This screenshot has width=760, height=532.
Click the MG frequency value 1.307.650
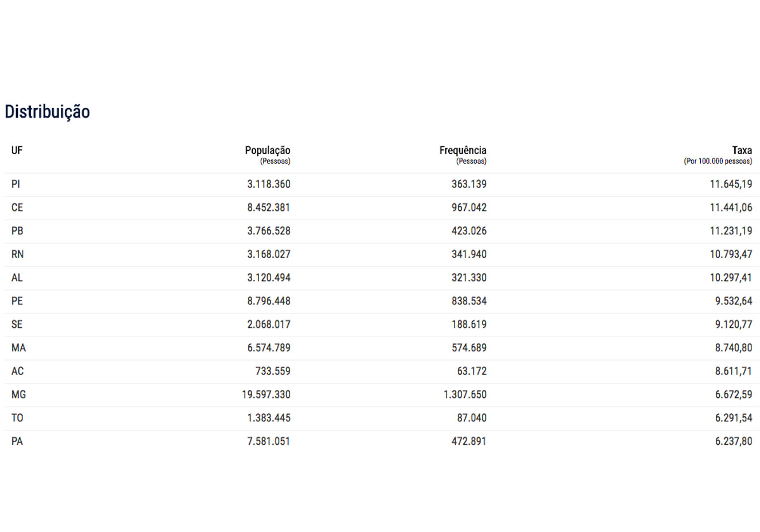click(465, 394)
